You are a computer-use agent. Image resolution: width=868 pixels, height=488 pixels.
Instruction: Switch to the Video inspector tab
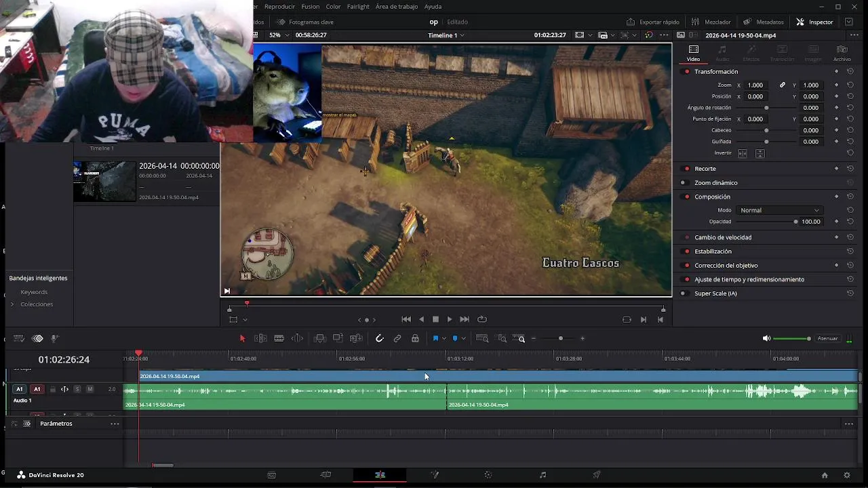(x=693, y=53)
